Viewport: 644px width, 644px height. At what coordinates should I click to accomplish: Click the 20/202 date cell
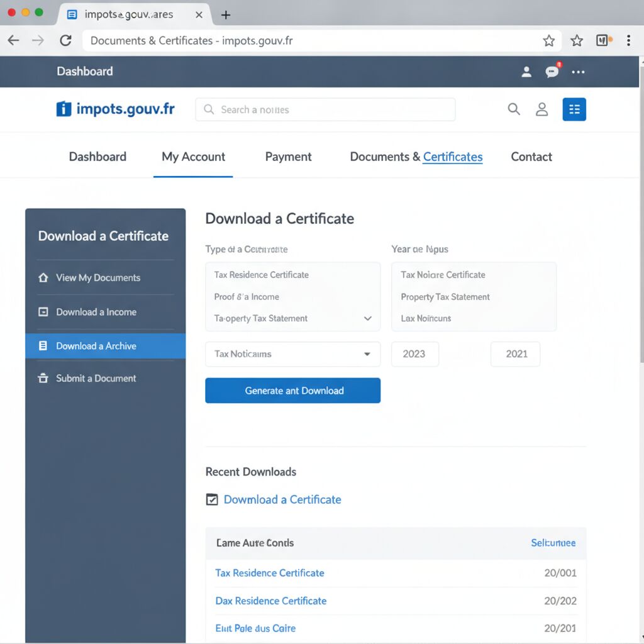coord(560,601)
